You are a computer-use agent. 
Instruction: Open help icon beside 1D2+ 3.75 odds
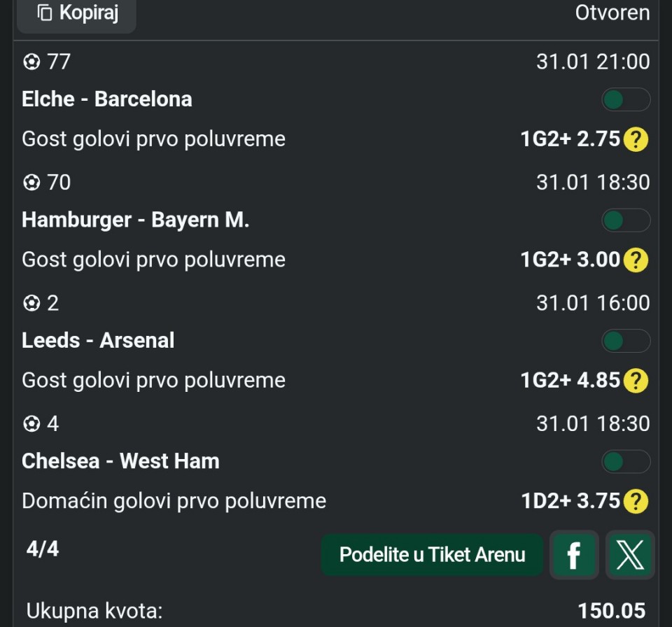tap(636, 502)
